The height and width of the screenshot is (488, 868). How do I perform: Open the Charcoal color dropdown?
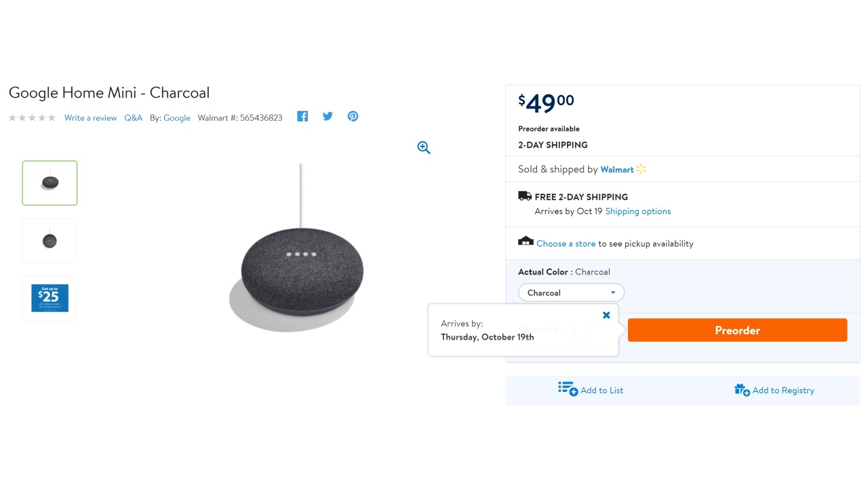(x=571, y=293)
